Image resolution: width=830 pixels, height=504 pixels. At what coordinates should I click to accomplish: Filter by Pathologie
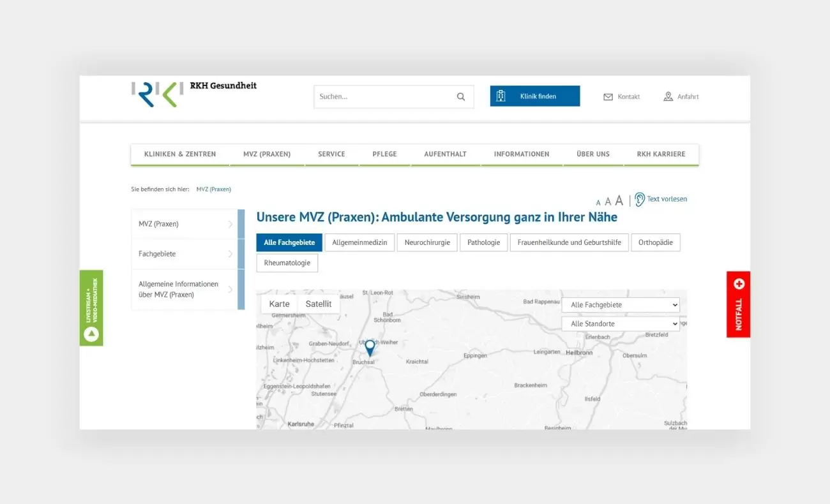coord(483,242)
